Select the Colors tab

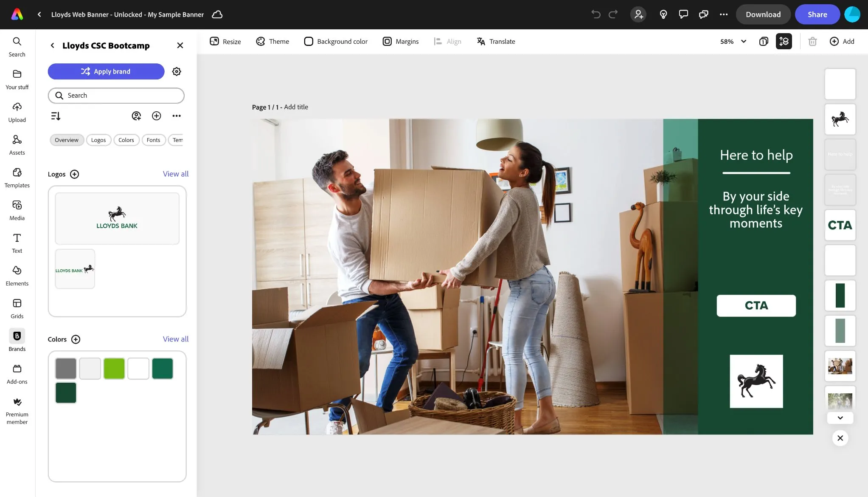(126, 140)
